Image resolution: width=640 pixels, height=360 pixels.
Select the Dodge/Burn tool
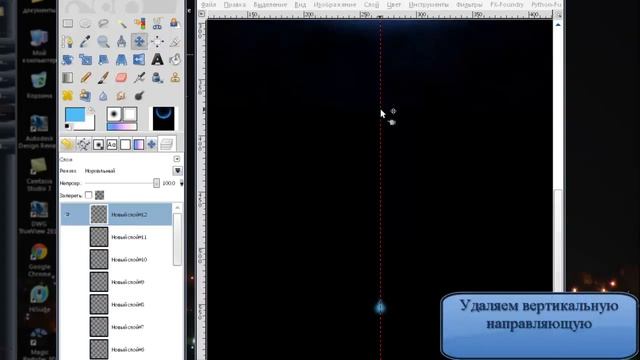140,96
